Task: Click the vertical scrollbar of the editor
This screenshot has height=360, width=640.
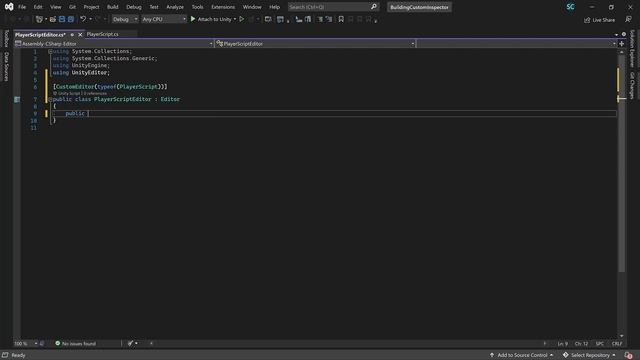Action: pos(621,163)
